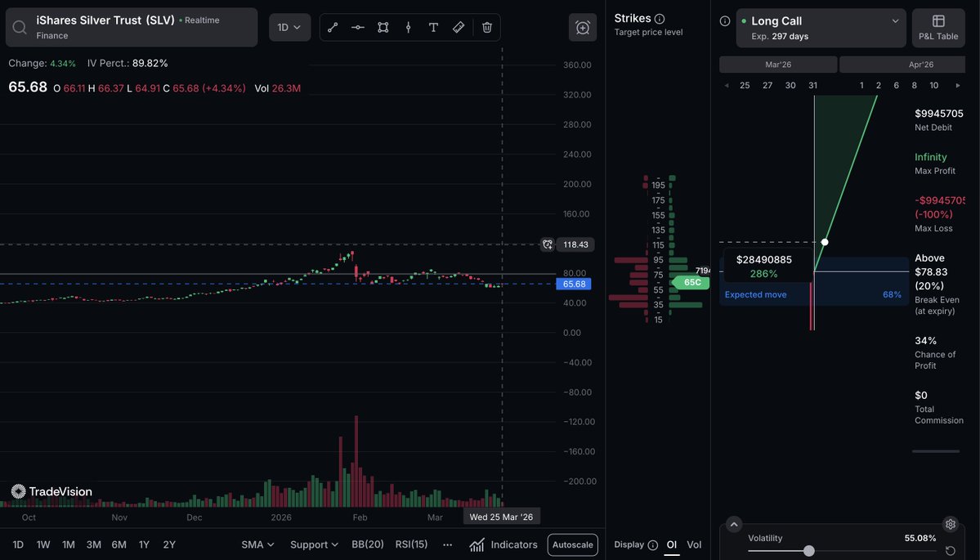Open the Indicators chart icon

coord(477,545)
